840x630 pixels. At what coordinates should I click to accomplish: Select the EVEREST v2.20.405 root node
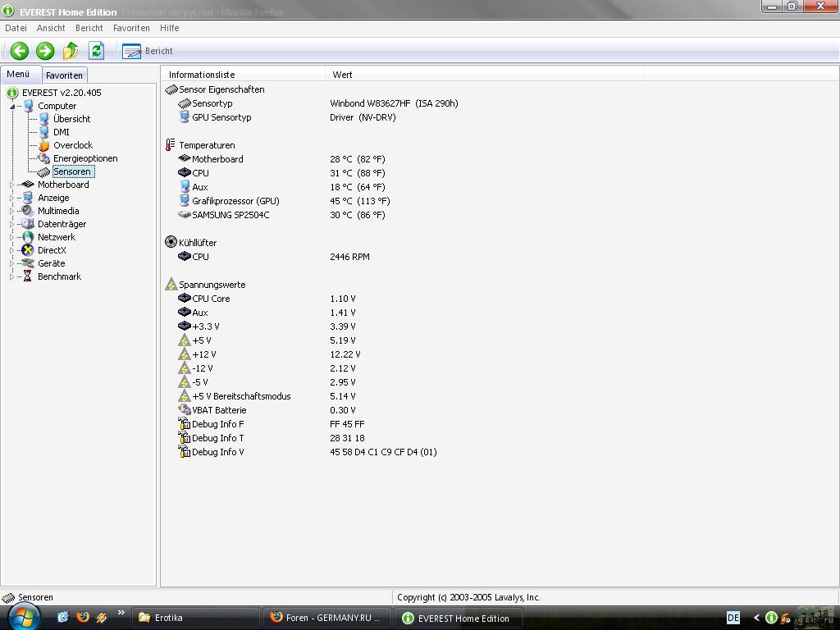[x=62, y=93]
